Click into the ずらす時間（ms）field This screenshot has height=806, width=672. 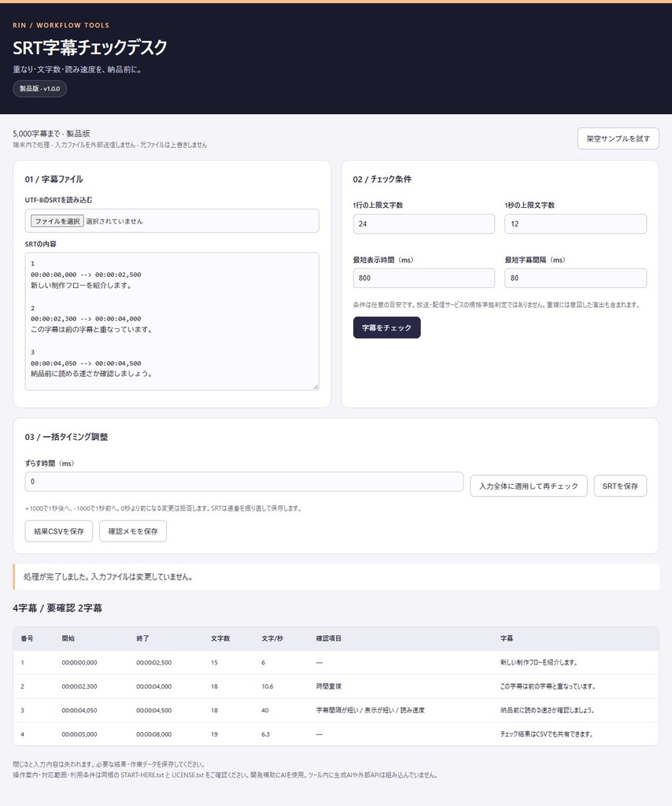click(244, 482)
